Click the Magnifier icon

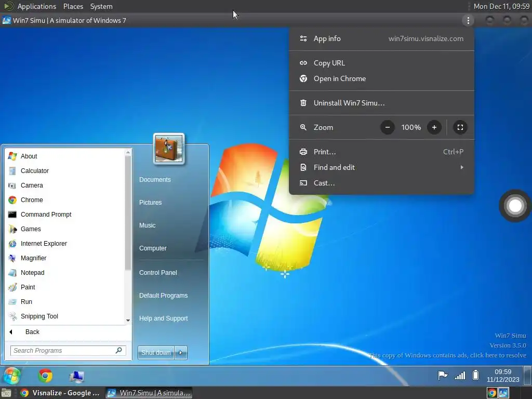click(x=12, y=258)
